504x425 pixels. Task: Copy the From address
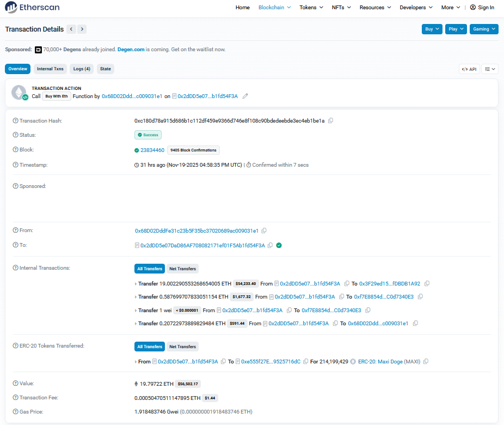coord(264,230)
